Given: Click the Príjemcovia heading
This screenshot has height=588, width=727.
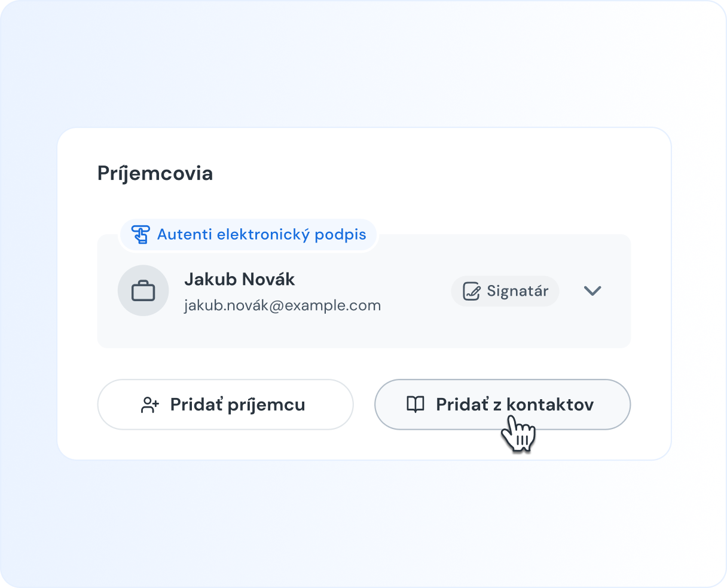Looking at the screenshot, I should click(155, 174).
